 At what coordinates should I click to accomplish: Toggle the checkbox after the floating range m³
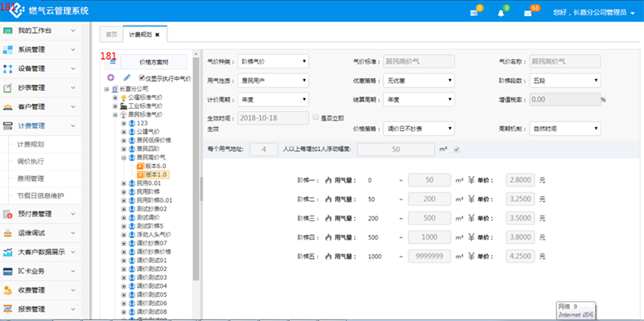456,150
